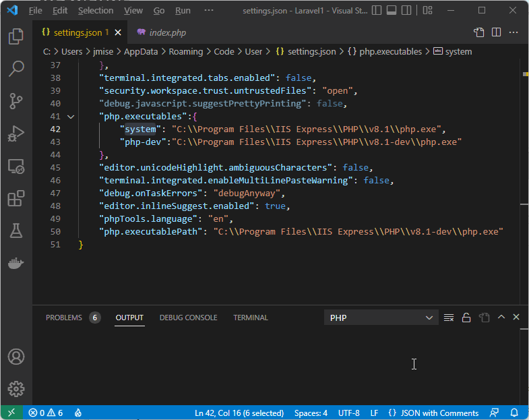Maximize panel size with chevron up

[x=501, y=318]
